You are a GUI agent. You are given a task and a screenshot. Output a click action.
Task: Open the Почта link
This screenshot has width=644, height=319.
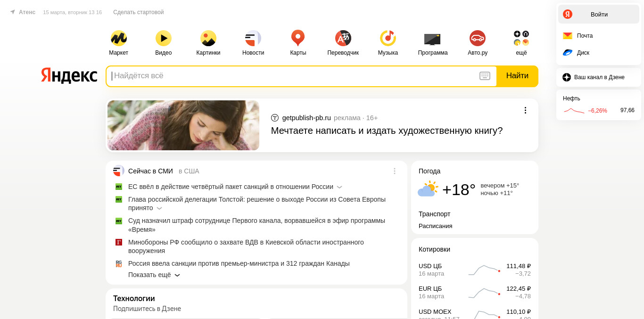coord(585,36)
